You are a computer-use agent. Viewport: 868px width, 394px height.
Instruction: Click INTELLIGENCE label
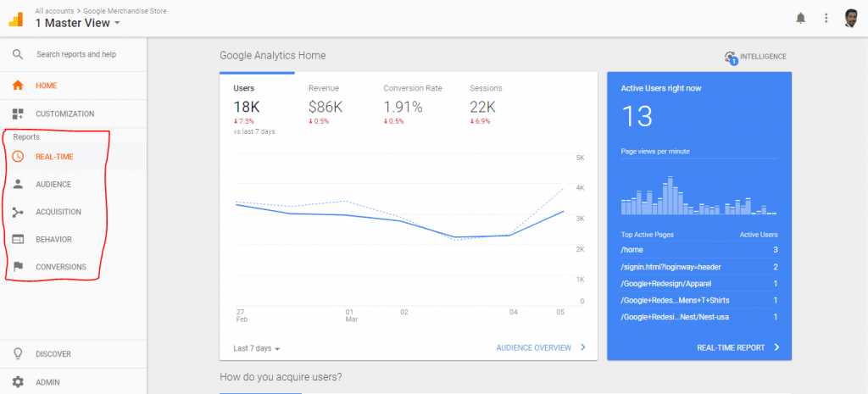coord(763,57)
